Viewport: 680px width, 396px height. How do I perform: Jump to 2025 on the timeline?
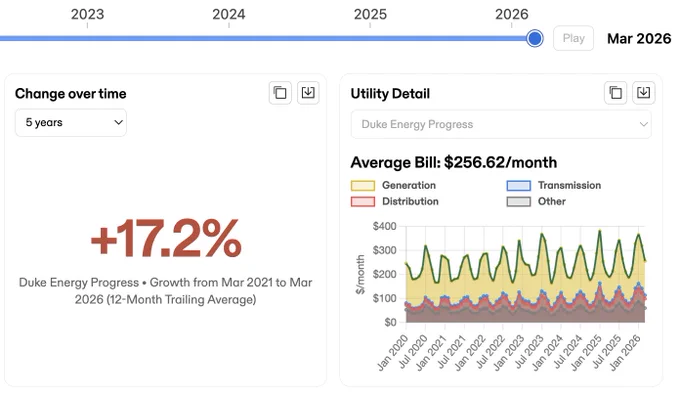pos(370,14)
